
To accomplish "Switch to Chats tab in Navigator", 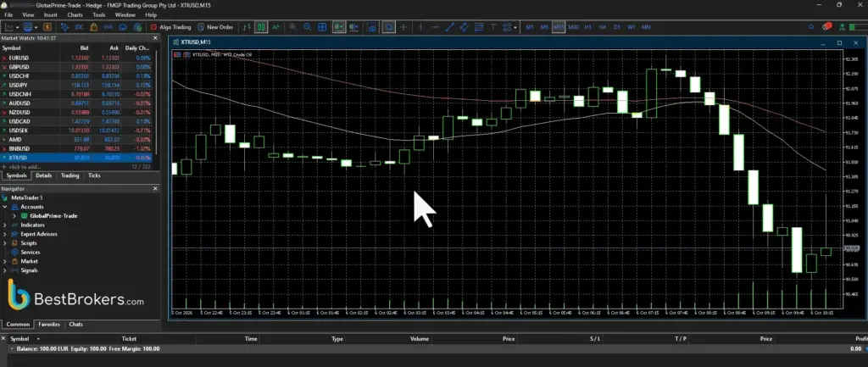I will [x=75, y=325].
